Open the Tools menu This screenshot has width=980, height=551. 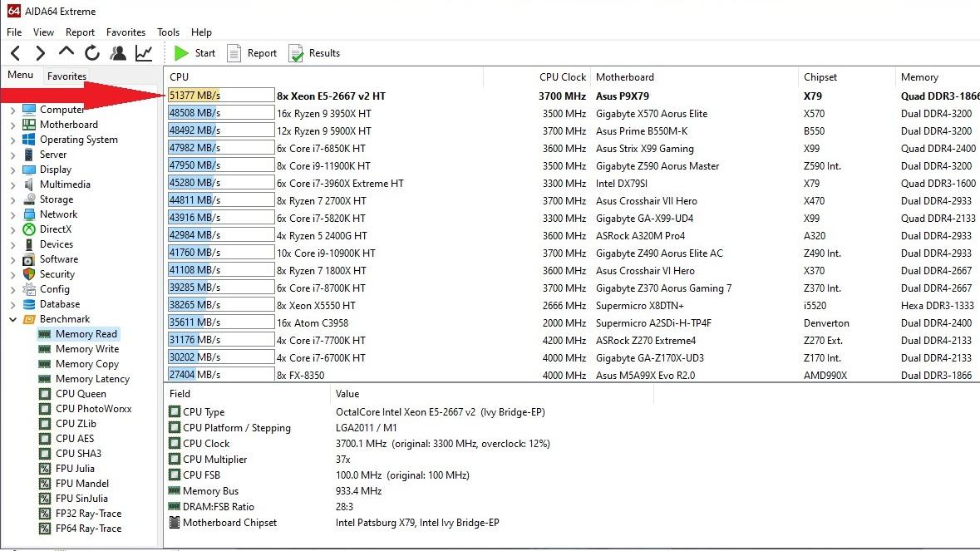168,32
